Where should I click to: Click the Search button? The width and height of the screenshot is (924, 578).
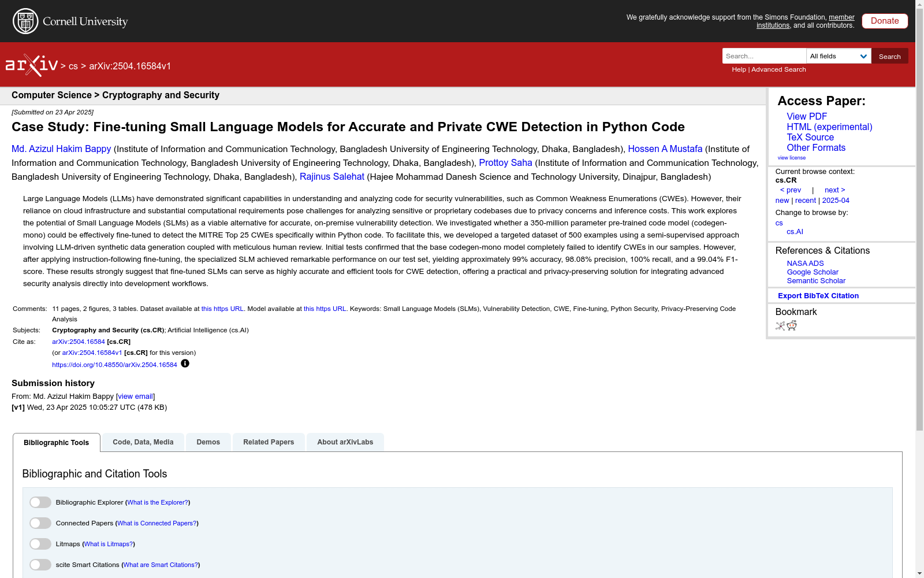pos(890,56)
